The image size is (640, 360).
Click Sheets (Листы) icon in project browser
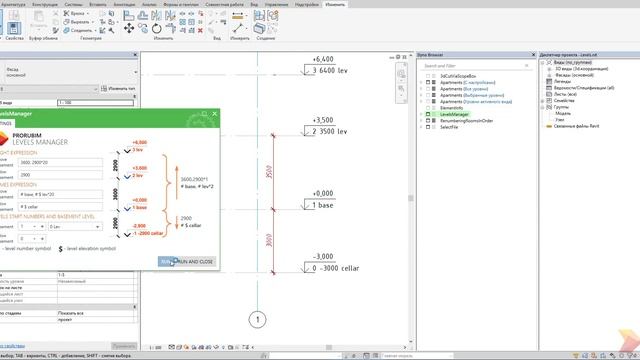[549, 94]
